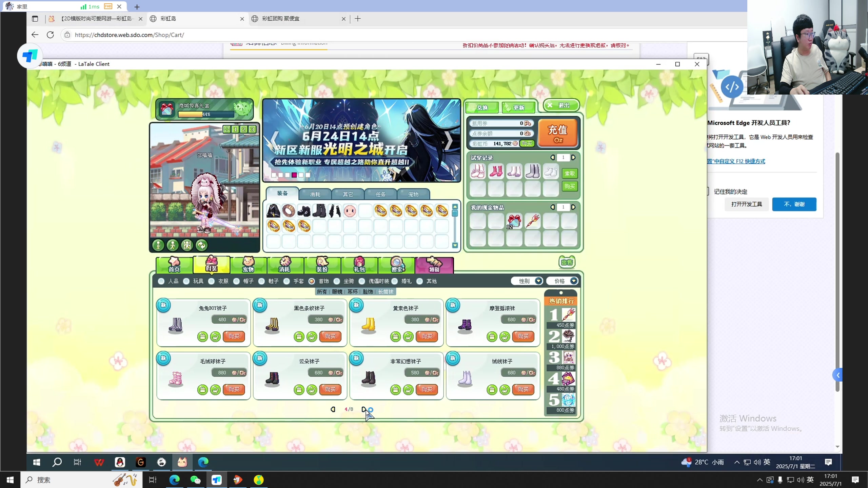Filter accessories by 耳环 subcategory

pyautogui.click(x=353, y=291)
